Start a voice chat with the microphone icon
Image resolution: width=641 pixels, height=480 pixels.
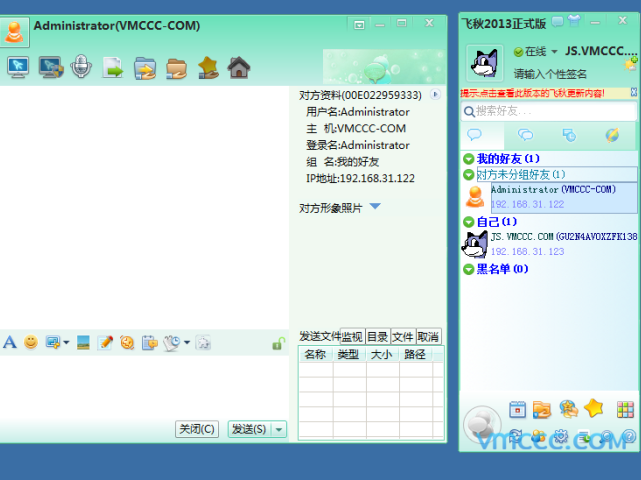click(x=81, y=66)
